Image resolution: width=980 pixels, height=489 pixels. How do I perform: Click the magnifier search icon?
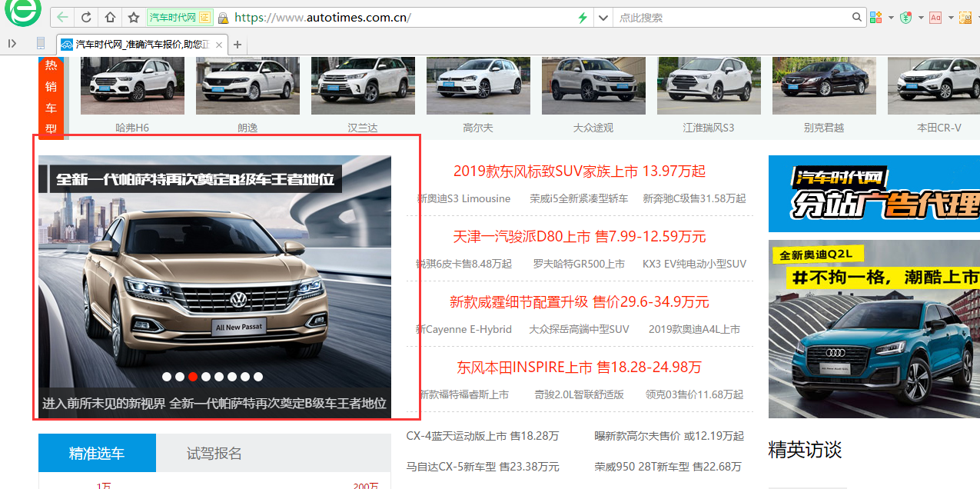(857, 17)
